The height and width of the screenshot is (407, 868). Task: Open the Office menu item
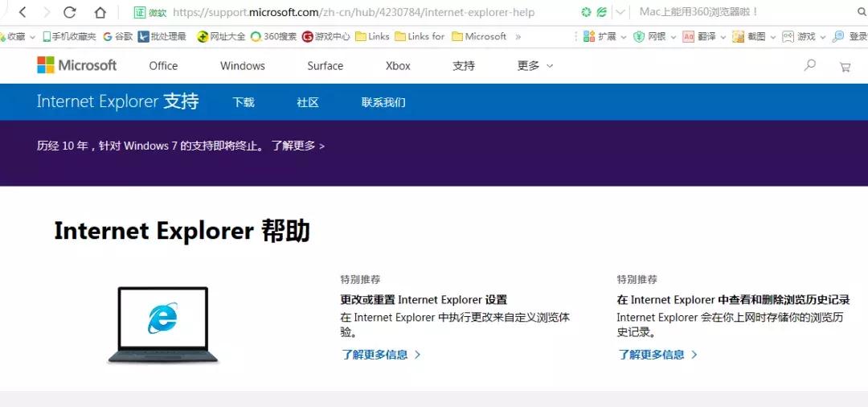163,66
